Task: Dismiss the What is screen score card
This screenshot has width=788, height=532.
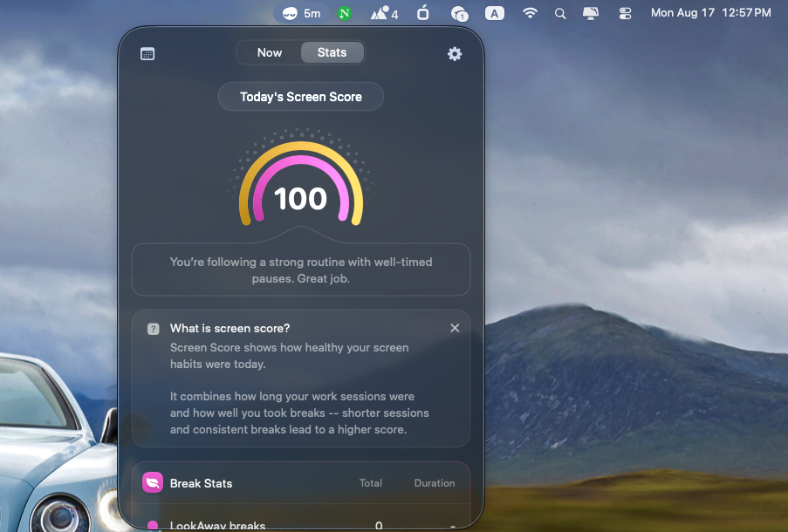Action: tap(455, 328)
